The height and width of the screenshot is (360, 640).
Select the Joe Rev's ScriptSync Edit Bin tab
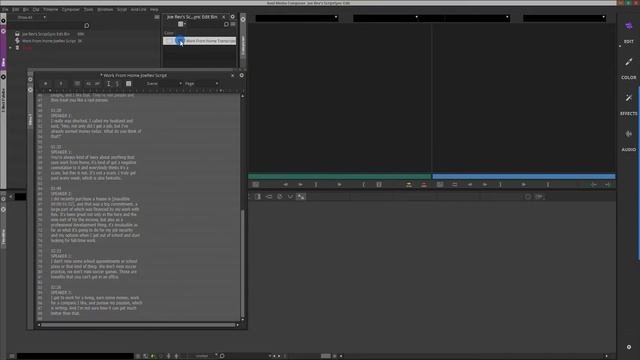pyautogui.click(x=192, y=17)
